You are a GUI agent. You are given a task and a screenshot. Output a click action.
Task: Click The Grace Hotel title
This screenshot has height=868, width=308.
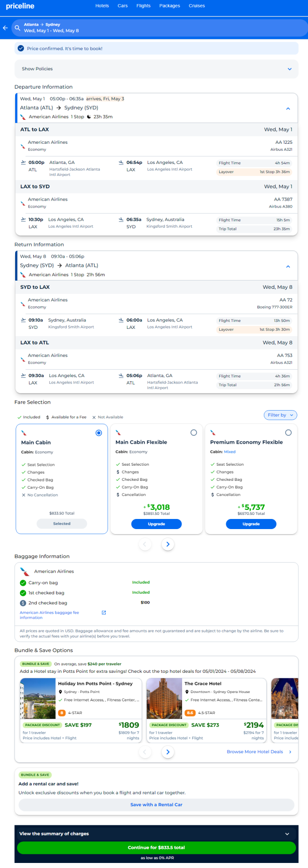coord(203,683)
